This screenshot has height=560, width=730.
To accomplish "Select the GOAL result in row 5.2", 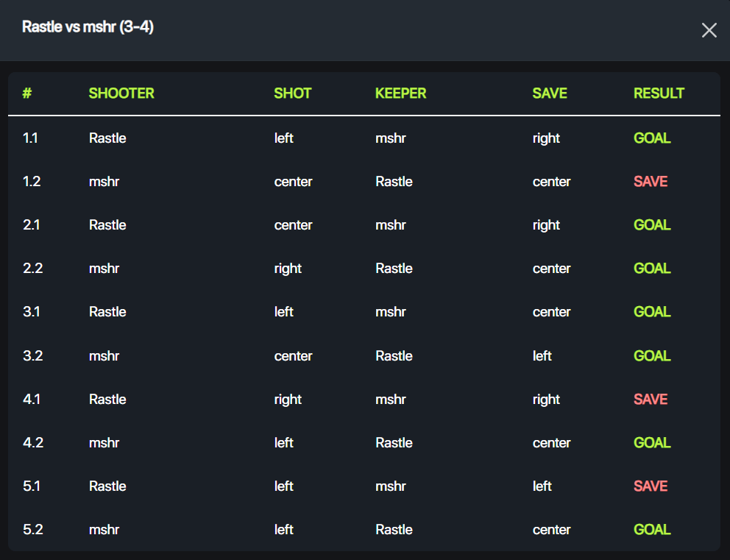I will click(x=652, y=530).
